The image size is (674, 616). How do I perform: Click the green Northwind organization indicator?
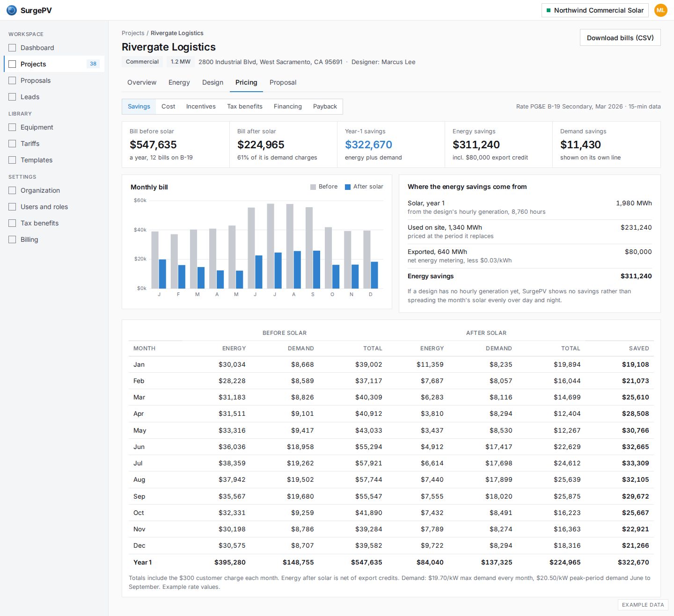click(549, 10)
